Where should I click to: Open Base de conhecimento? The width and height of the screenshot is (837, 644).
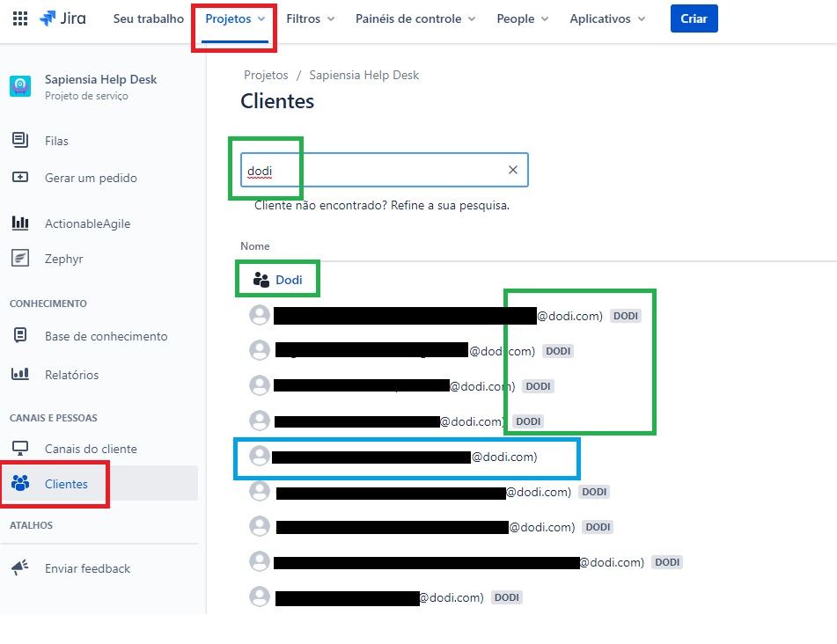point(106,336)
